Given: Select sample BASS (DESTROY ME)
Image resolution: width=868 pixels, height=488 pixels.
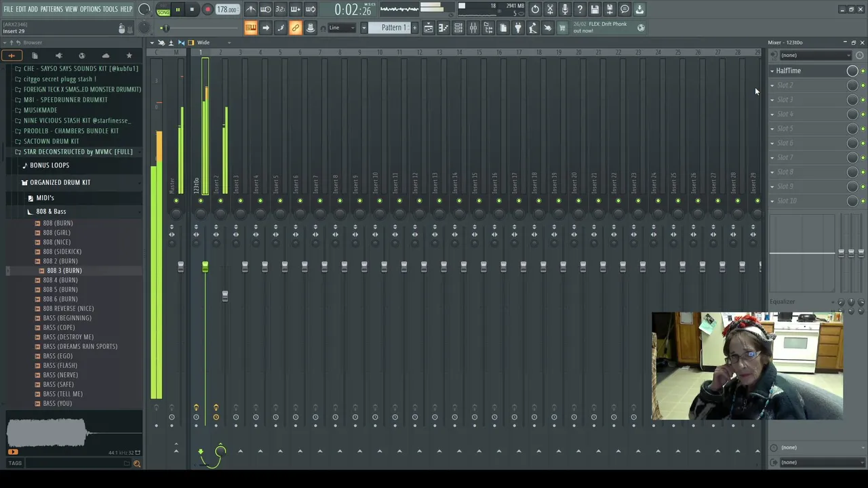Looking at the screenshot, I should click(x=68, y=337).
